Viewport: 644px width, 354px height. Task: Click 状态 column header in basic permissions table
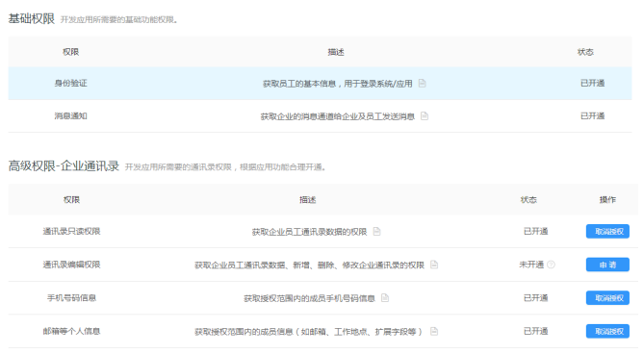click(585, 52)
